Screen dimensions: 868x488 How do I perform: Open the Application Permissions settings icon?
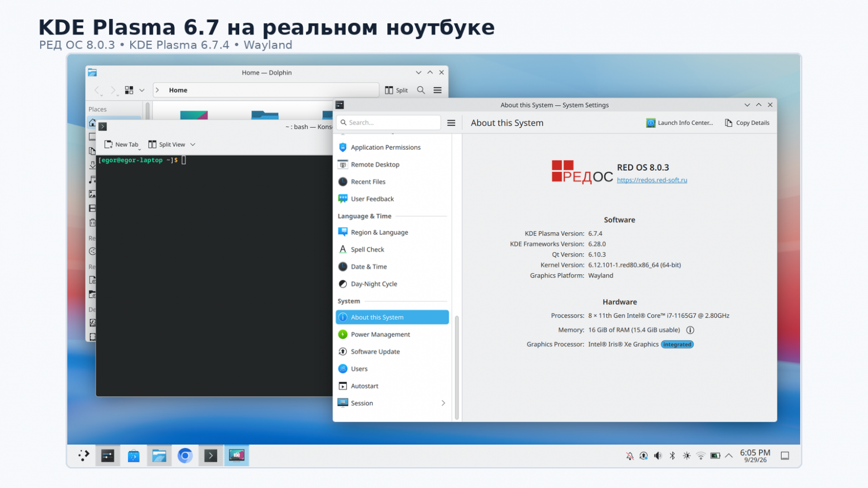coord(343,147)
